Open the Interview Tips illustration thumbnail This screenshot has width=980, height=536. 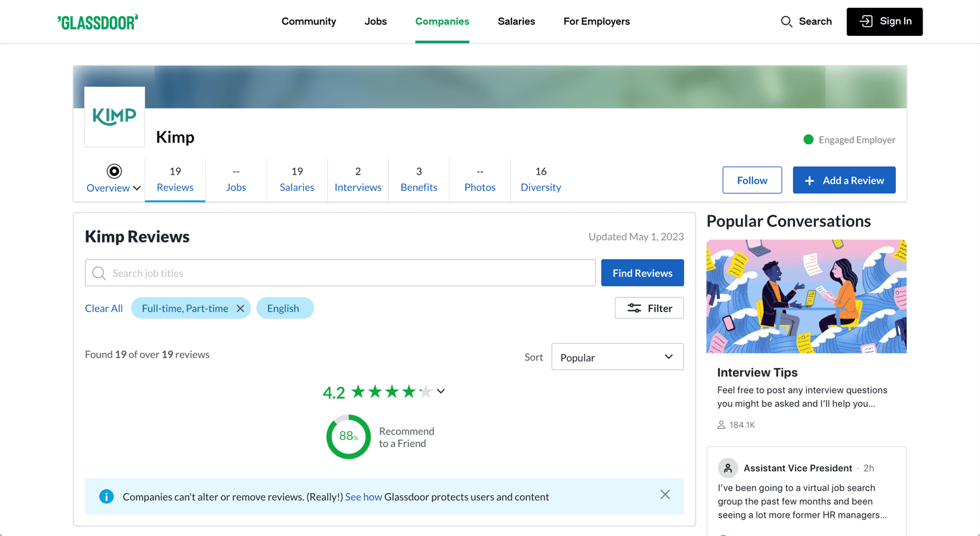[x=806, y=297]
